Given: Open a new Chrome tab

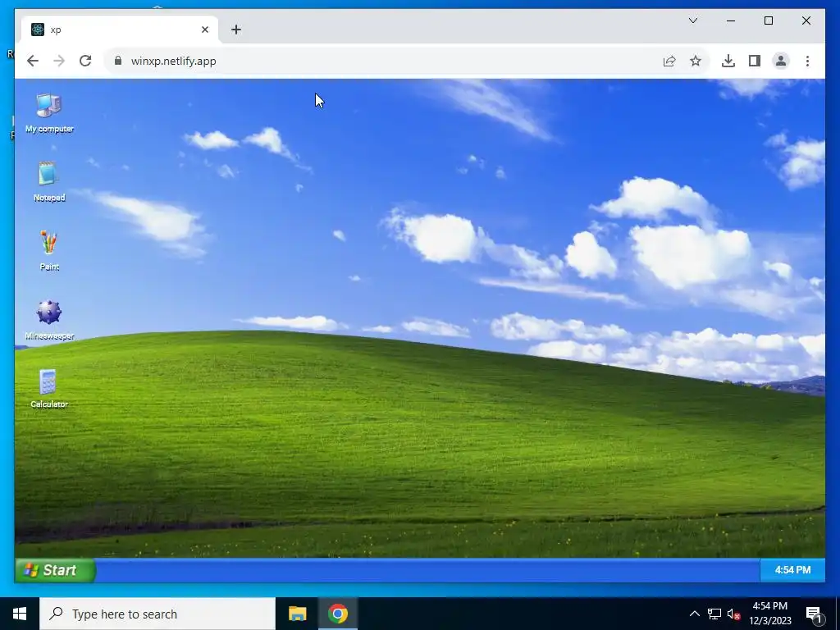Looking at the screenshot, I should [236, 30].
